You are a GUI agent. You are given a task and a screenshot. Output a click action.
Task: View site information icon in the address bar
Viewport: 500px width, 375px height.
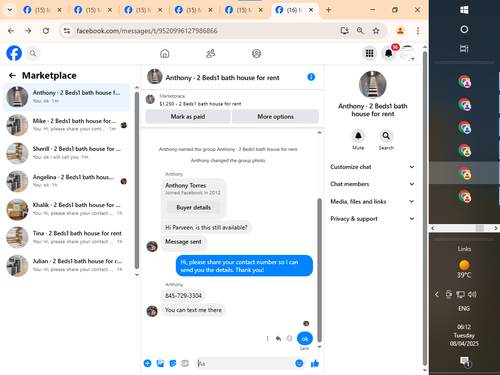[67, 31]
